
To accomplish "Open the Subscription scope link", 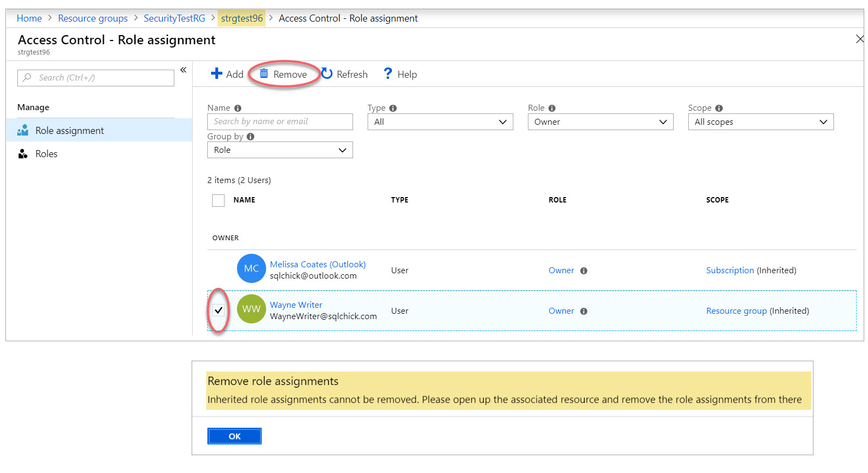I will click(730, 271).
